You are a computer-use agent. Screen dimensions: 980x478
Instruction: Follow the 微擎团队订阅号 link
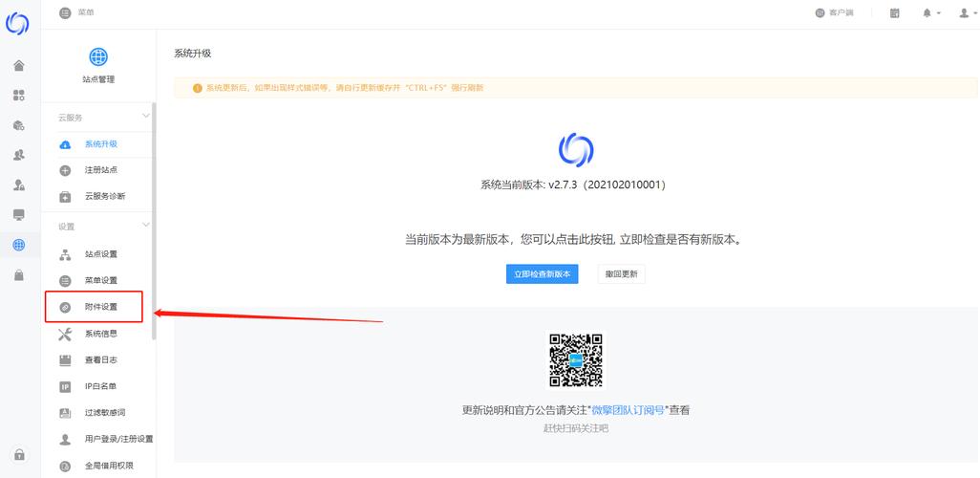tap(628, 410)
